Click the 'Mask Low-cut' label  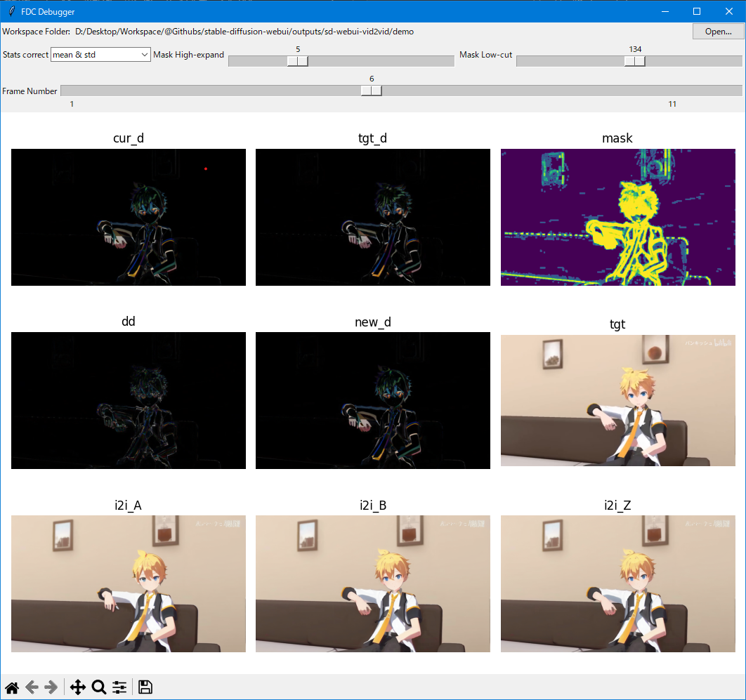pyautogui.click(x=486, y=55)
